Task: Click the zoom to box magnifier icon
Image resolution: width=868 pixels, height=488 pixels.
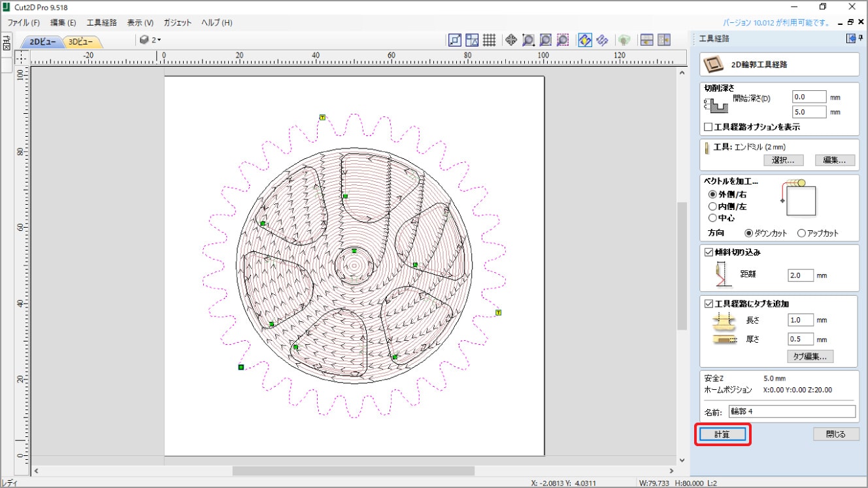Action: [528, 41]
